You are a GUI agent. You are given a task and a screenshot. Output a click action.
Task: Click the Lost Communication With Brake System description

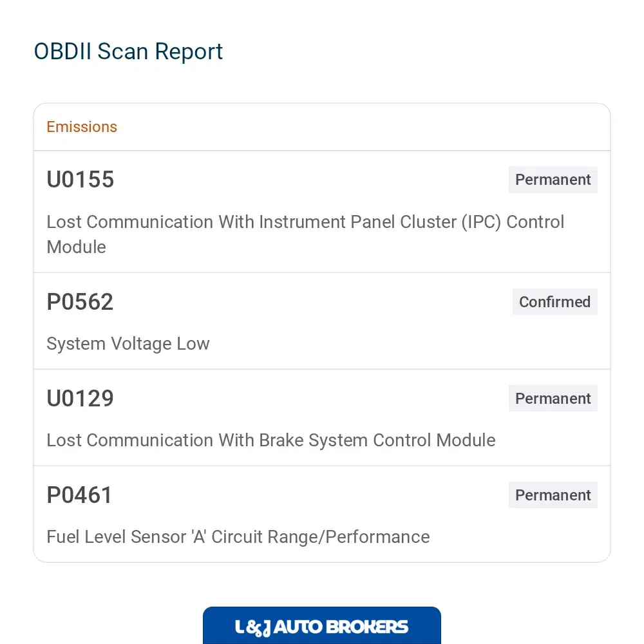271,440
